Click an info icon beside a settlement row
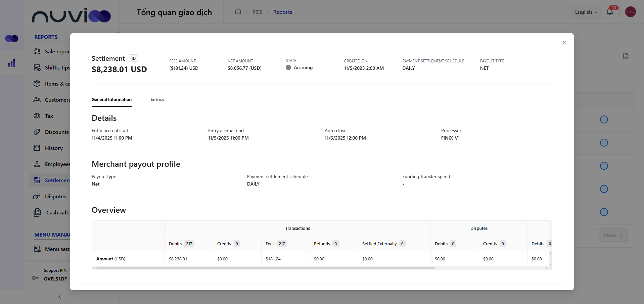 604,119
